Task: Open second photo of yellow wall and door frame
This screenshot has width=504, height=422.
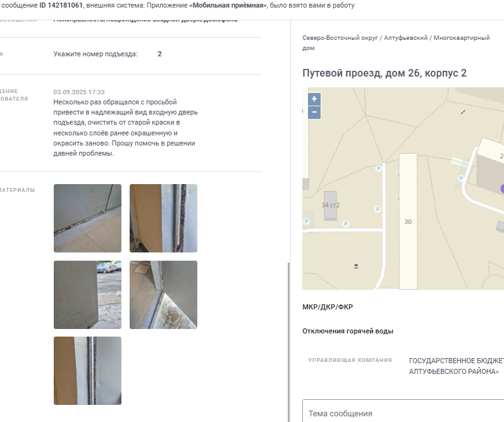Action: (163, 218)
